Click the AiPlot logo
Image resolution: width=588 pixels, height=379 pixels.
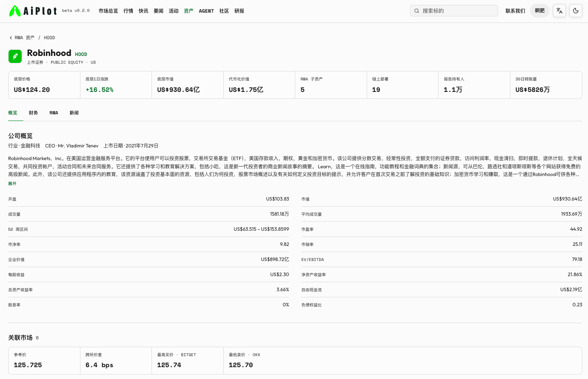(33, 11)
